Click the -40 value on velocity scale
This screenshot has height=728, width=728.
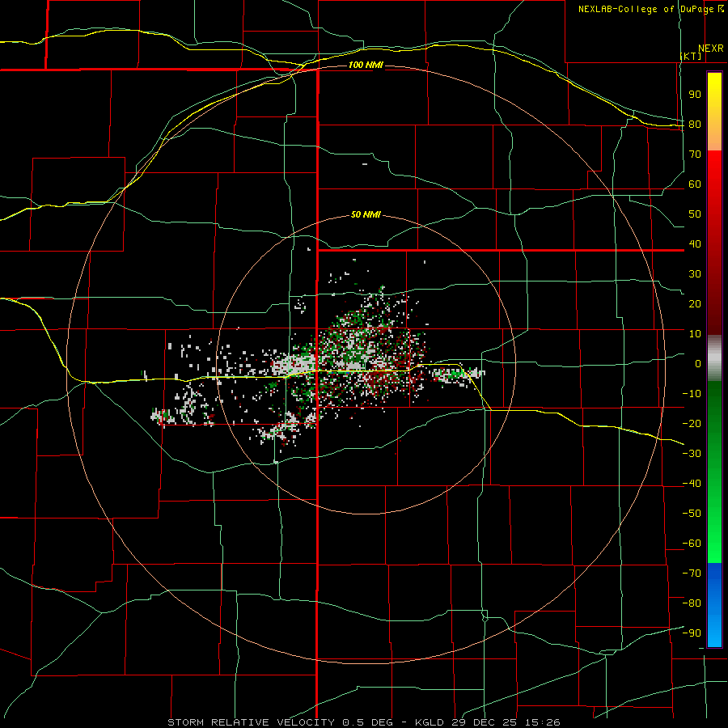pyautogui.click(x=692, y=484)
